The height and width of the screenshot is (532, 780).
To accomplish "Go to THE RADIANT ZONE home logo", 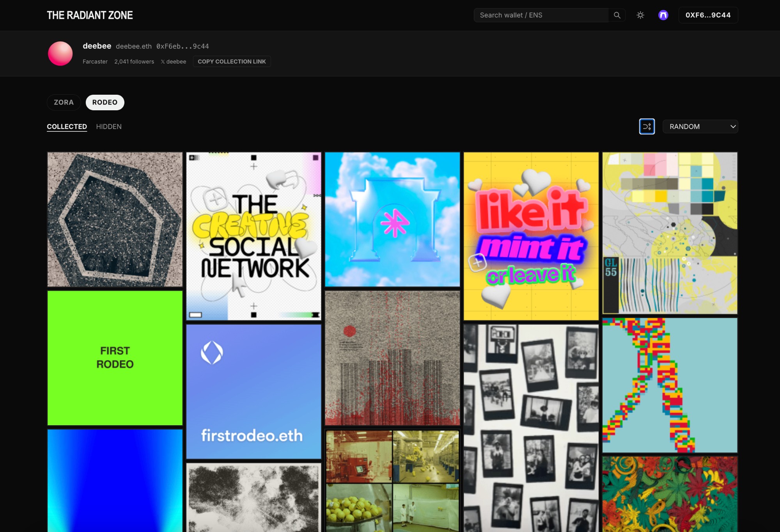I will point(90,15).
